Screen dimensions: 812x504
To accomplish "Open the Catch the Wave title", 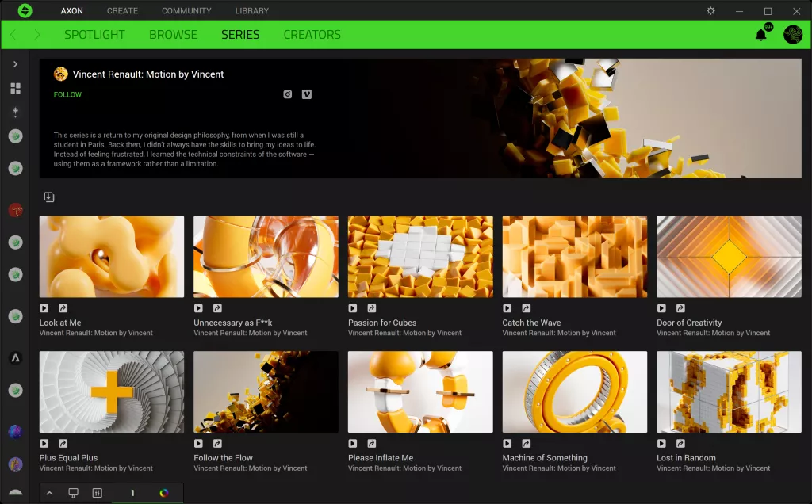I will point(531,323).
